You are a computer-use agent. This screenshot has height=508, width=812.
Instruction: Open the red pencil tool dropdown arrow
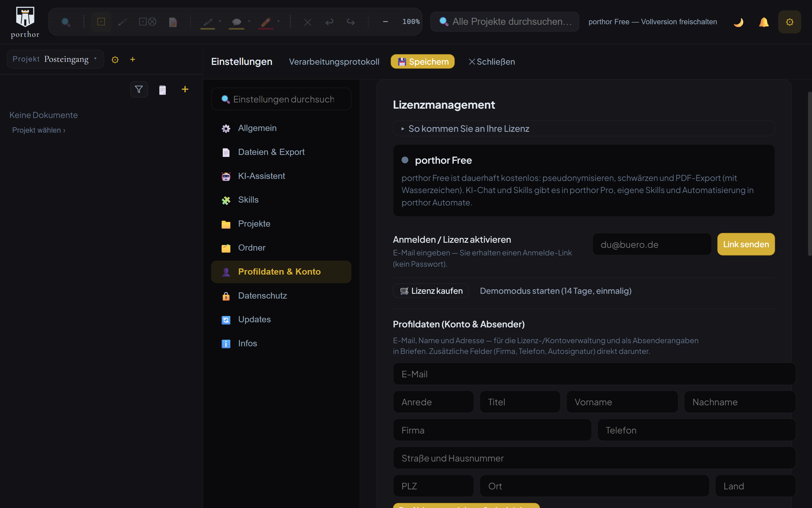(278, 21)
